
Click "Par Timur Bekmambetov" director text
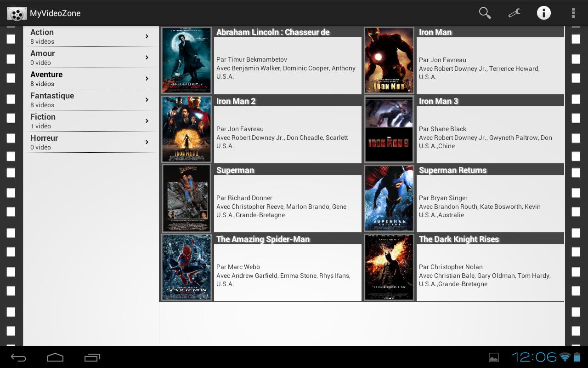coord(252,59)
